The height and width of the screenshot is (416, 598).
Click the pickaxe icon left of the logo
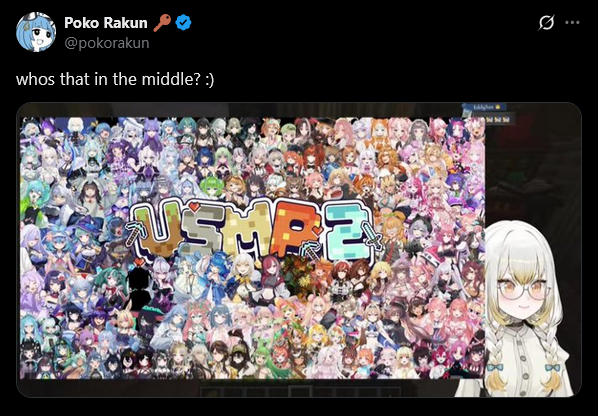[134, 231]
